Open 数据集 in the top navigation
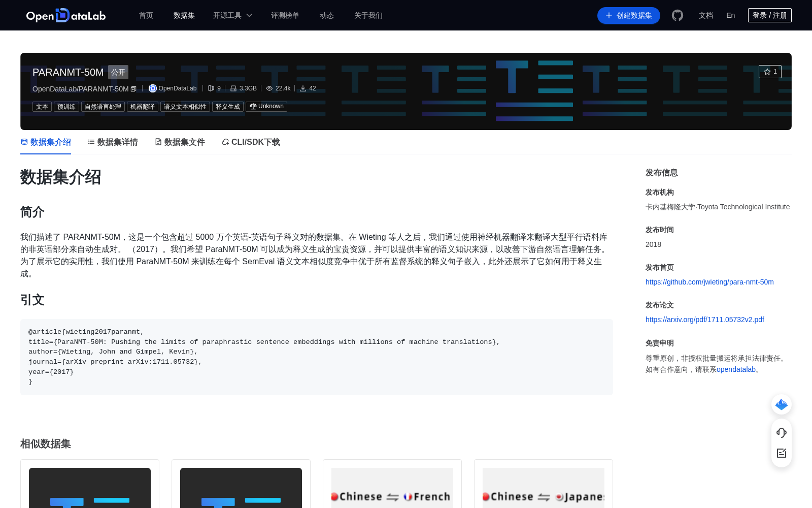 (x=184, y=15)
